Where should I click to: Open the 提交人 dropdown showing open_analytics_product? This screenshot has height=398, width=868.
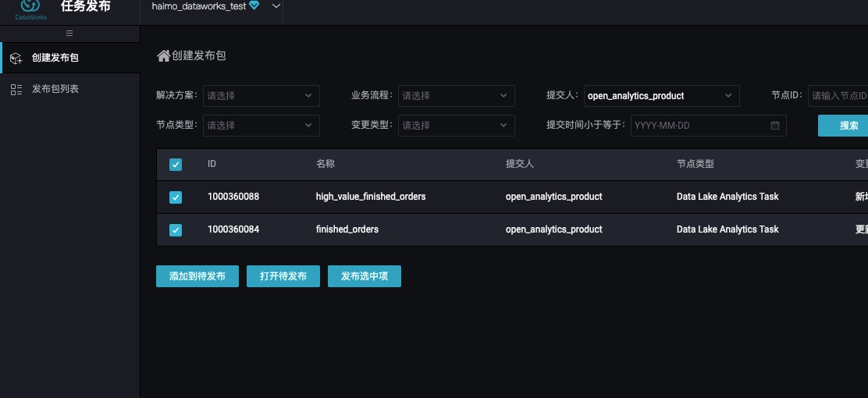[x=661, y=96]
